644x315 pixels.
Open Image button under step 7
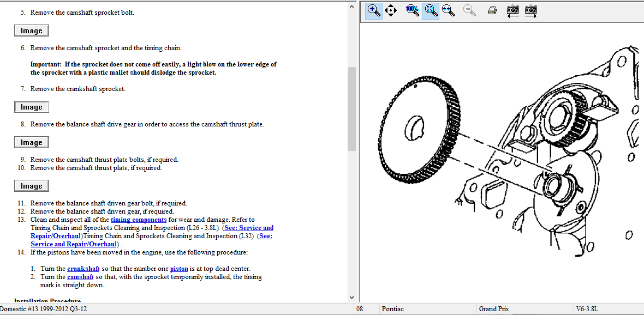[32, 107]
